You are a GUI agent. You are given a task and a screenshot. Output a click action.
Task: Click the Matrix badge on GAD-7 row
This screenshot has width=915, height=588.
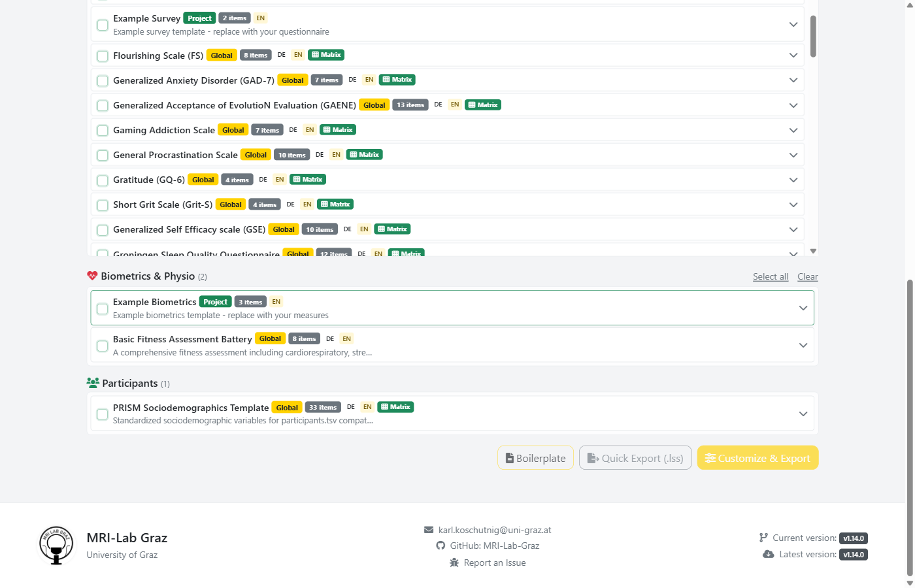397,80
